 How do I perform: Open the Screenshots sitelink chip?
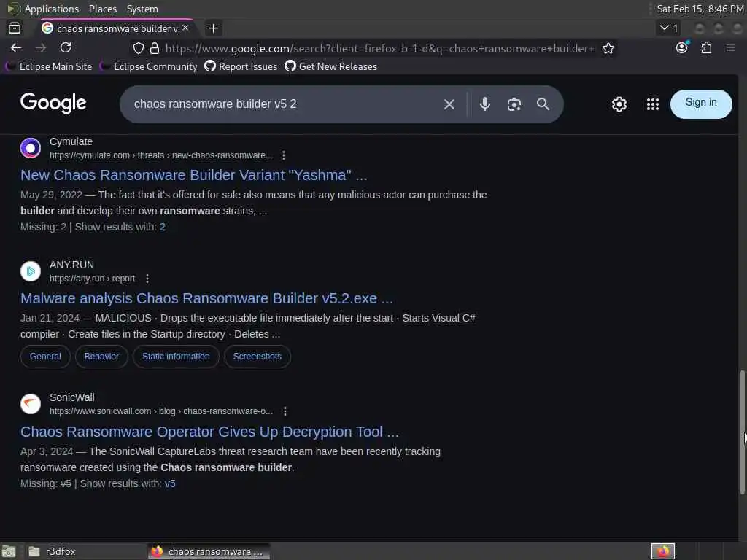tap(258, 357)
